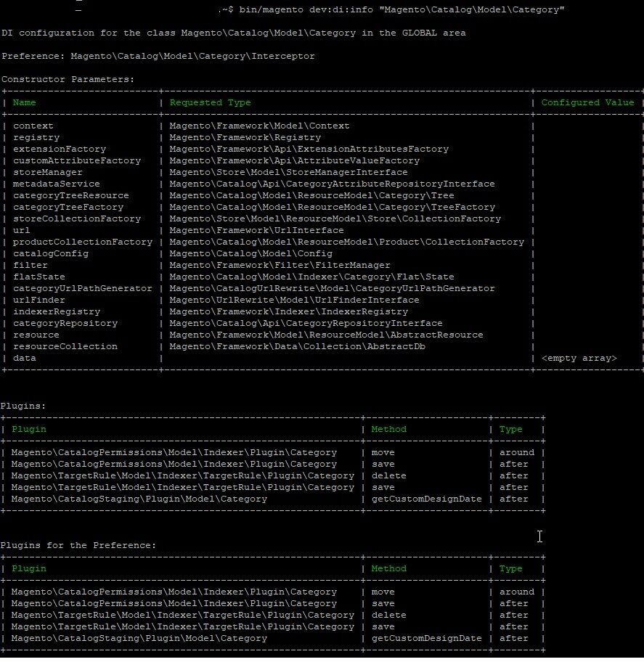Click the Plugins: section heading
The width and height of the screenshot is (644, 662).
point(23,406)
